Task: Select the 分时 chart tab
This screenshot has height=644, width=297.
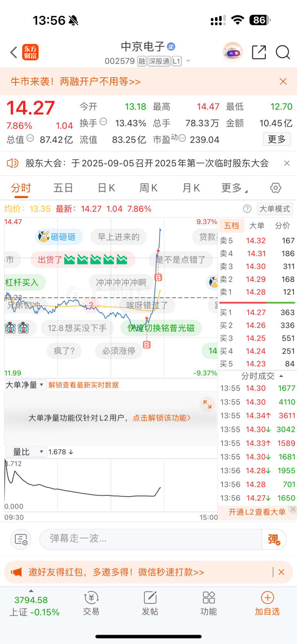Action: tap(21, 188)
